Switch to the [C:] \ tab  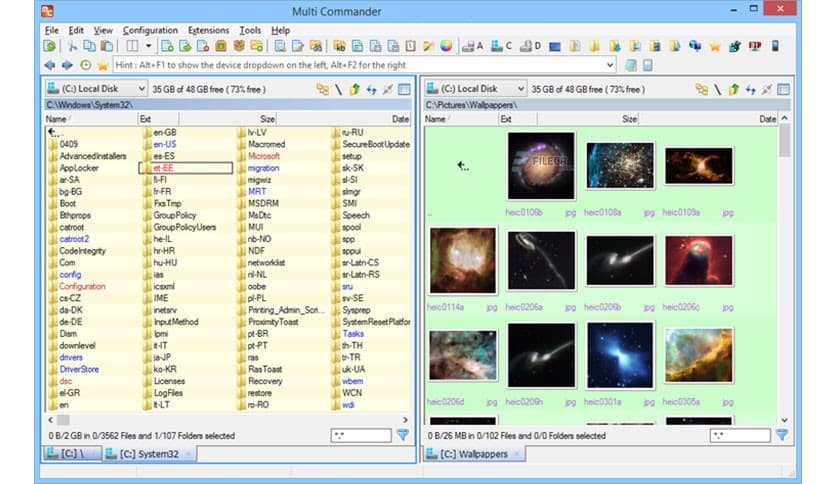tap(73, 454)
